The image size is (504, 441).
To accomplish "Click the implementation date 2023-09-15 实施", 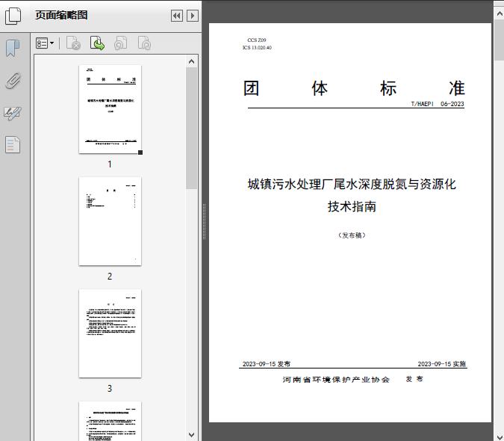I will tap(441, 364).
